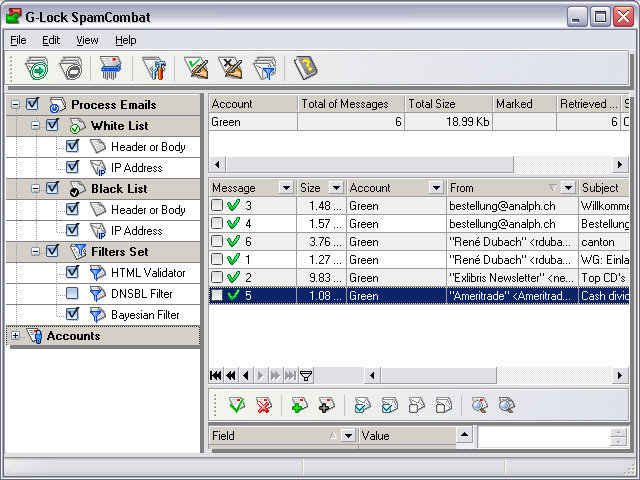Screen dimensions: 640x480
Task: Click the green plus add-to-list icon
Action: [x=299, y=405]
